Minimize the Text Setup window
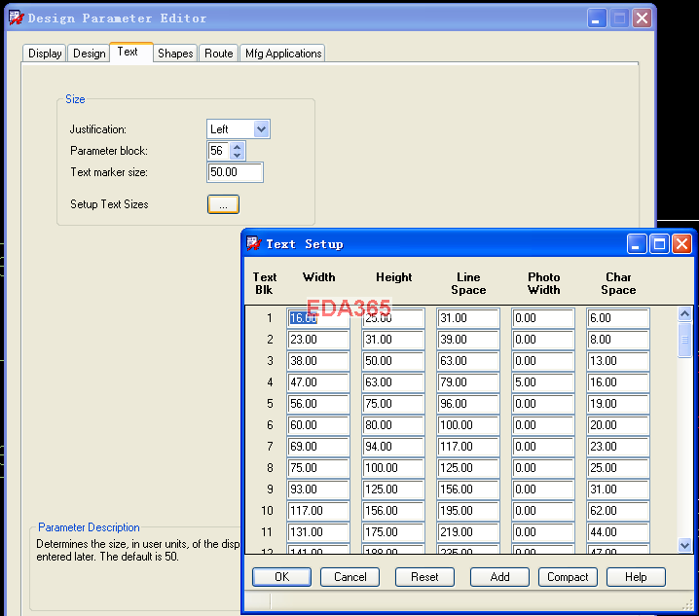 point(637,243)
